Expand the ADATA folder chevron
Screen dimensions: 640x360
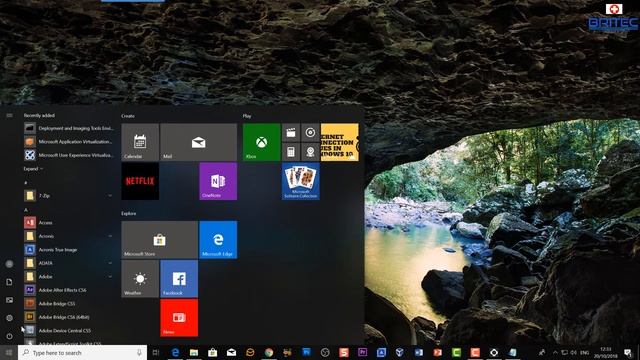click(x=110, y=263)
